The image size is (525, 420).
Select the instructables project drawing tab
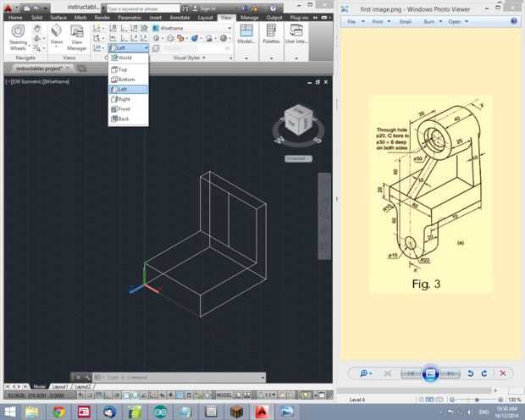[x=40, y=69]
